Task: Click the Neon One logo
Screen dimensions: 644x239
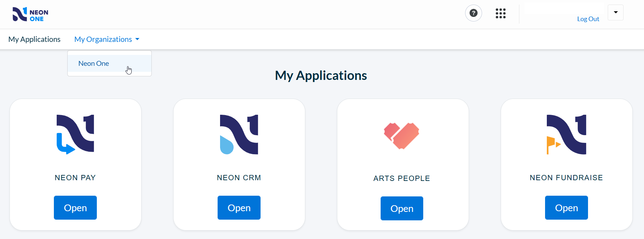Action: pos(30,14)
